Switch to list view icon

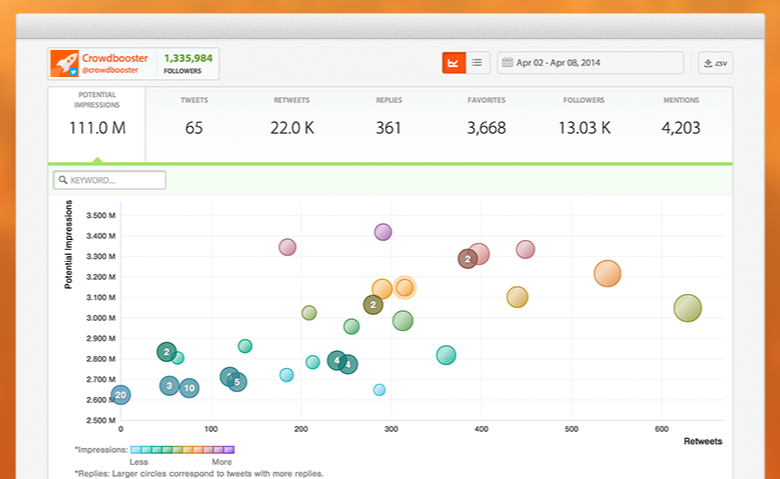pos(477,63)
